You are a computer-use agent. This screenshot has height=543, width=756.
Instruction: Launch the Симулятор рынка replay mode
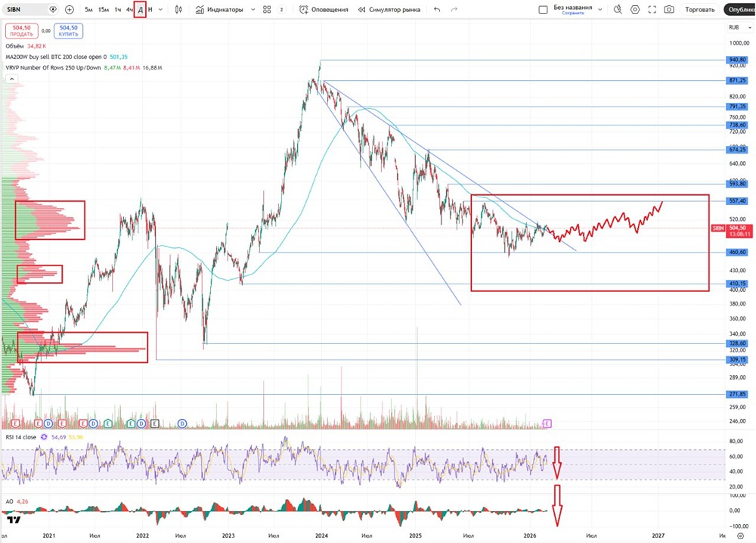click(389, 10)
